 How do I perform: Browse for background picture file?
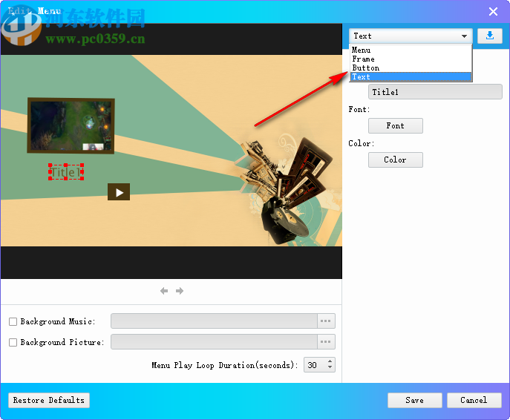tap(326, 342)
